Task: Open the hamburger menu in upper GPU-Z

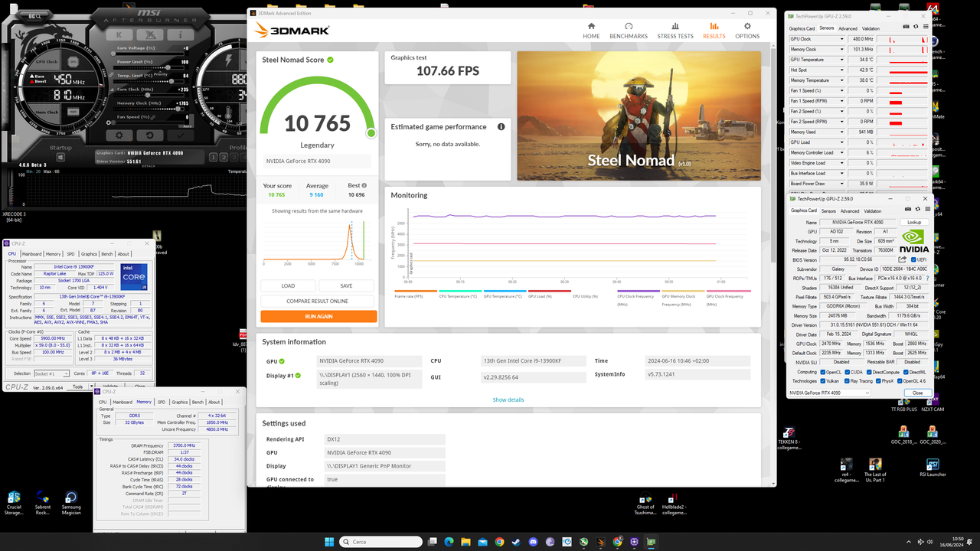Action: (x=925, y=27)
